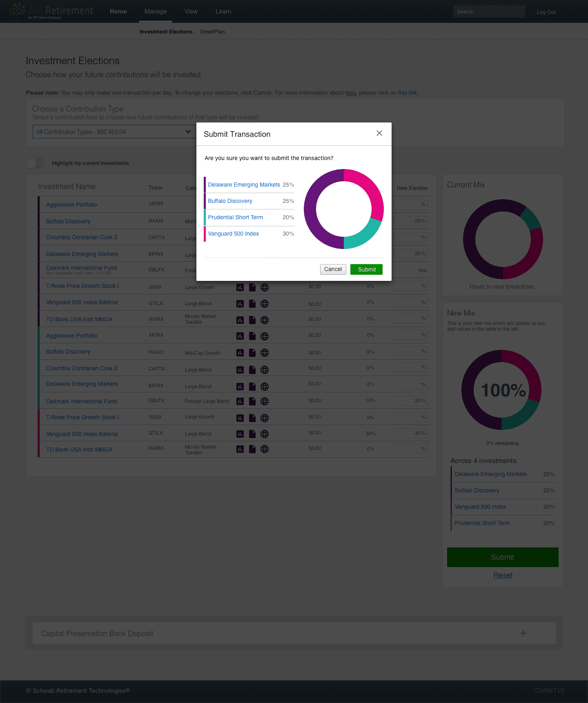Click the Current Mix donut chart

coord(503,239)
